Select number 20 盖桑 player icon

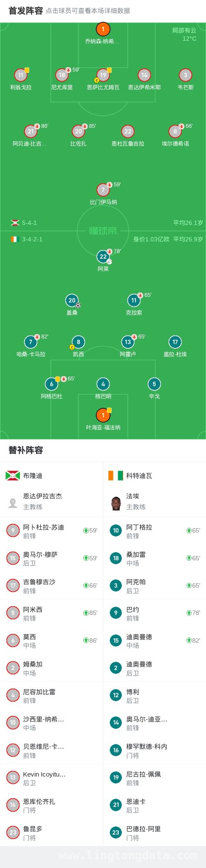click(72, 300)
